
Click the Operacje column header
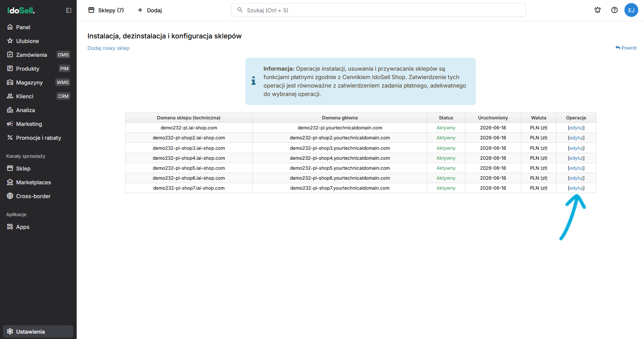[576, 118]
